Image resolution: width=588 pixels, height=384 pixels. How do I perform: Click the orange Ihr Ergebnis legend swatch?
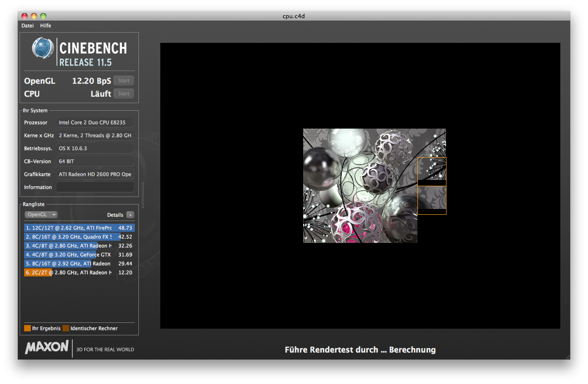click(27, 328)
